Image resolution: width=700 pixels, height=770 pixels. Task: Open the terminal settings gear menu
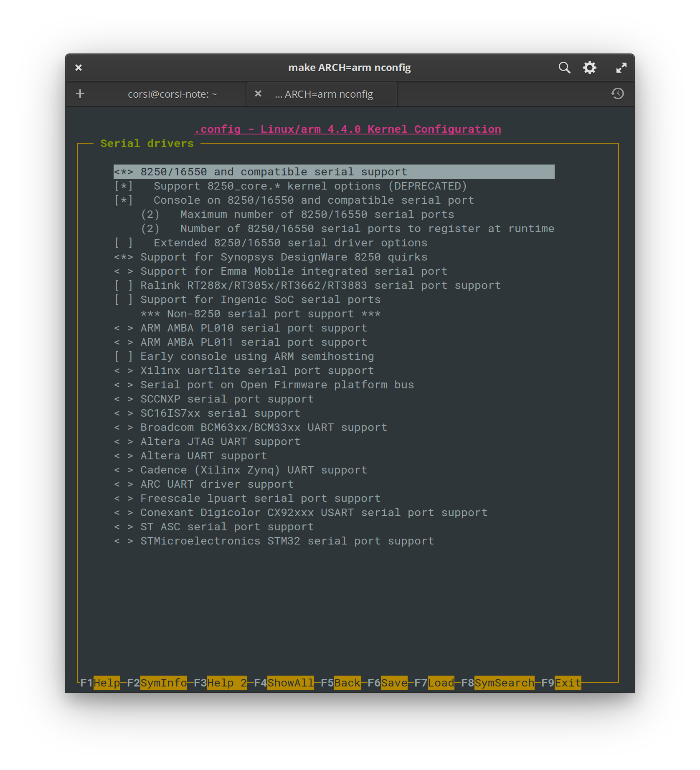pos(589,68)
